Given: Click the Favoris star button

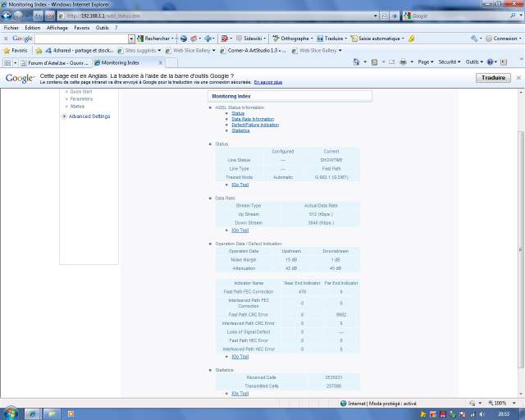Looking at the screenshot, I should [19, 50].
